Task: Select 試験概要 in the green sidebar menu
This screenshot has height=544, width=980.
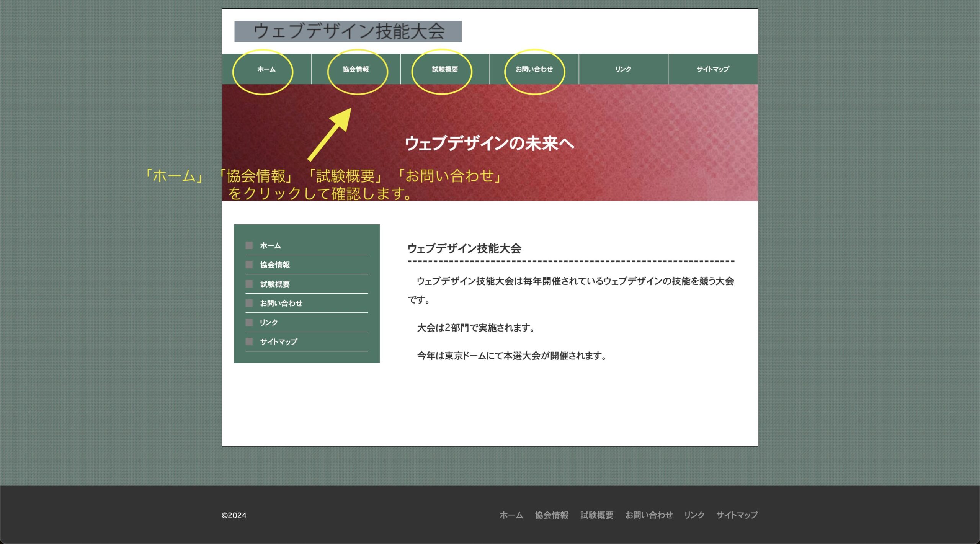Action: tap(275, 284)
